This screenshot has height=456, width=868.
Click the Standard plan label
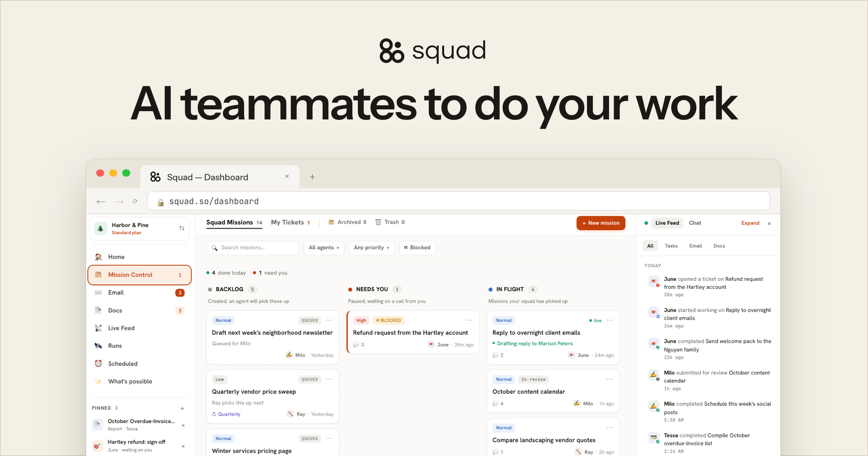126,233
